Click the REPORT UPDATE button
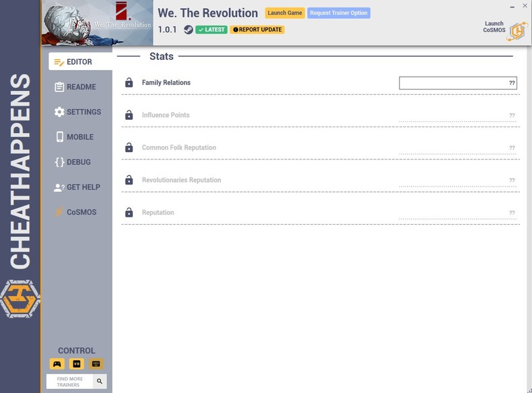This screenshot has width=532, height=393. (x=257, y=30)
